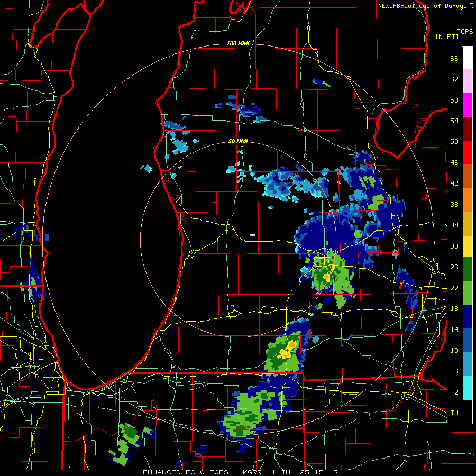The height and width of the screenshot is (476, 476).
Task: Click the "100 NMI" range ring label
Action: 238,44
